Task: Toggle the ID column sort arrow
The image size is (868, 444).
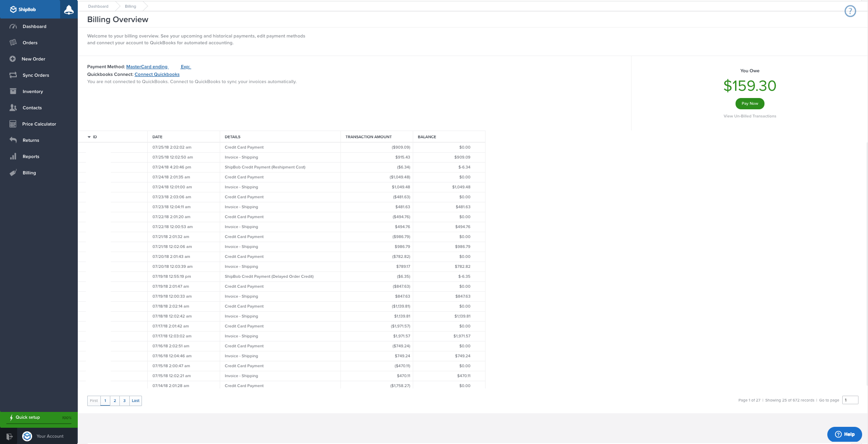Action: point(89,137)
